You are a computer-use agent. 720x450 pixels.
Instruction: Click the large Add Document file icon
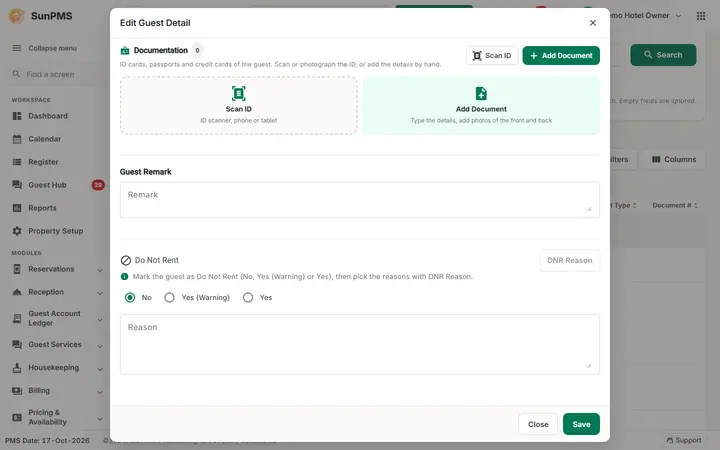481,93
